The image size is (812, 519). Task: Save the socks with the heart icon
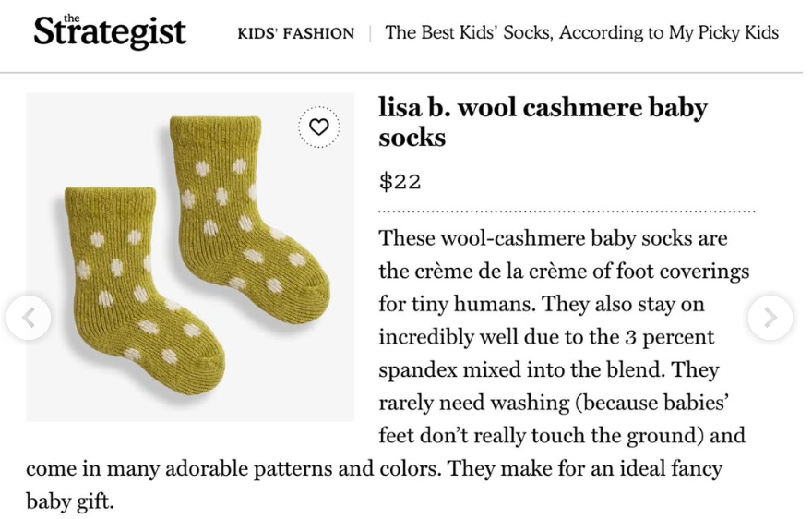[319, 127]
